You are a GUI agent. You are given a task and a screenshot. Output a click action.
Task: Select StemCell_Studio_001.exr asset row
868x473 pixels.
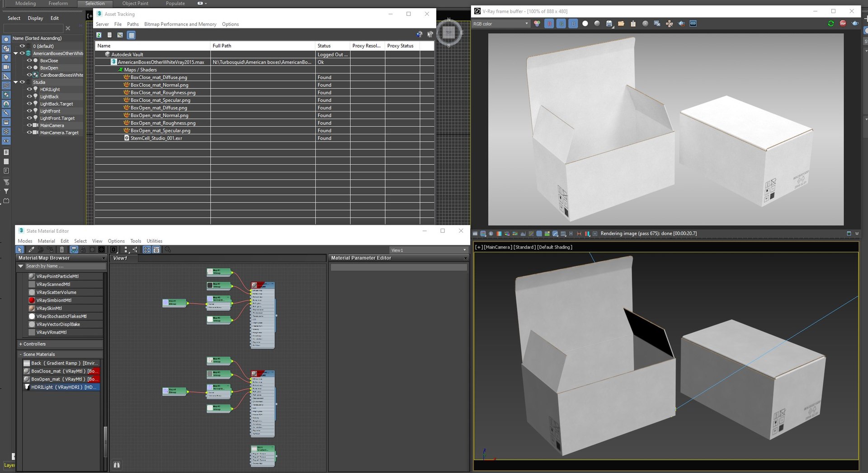[x=264, y=138]
